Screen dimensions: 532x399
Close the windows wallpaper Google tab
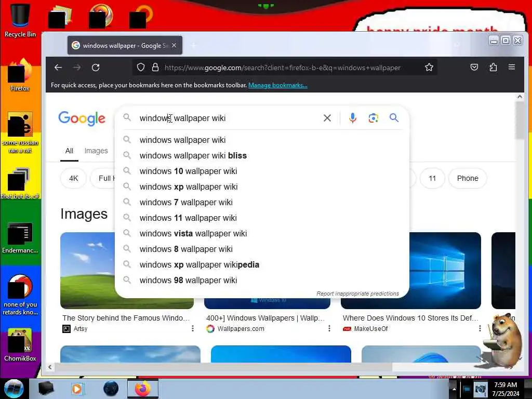[174, 45]
